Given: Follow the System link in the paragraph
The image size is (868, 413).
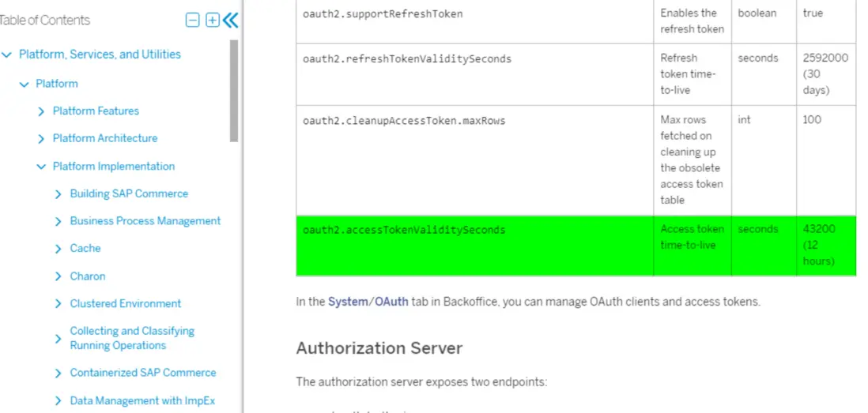Looking at the screenshot, I should (x=348, y=302).
